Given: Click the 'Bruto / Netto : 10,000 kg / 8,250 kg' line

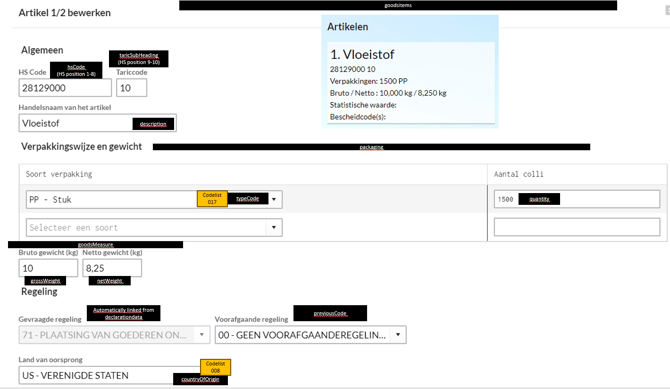Looking at the screenshot, I should (x=388, y=93).
